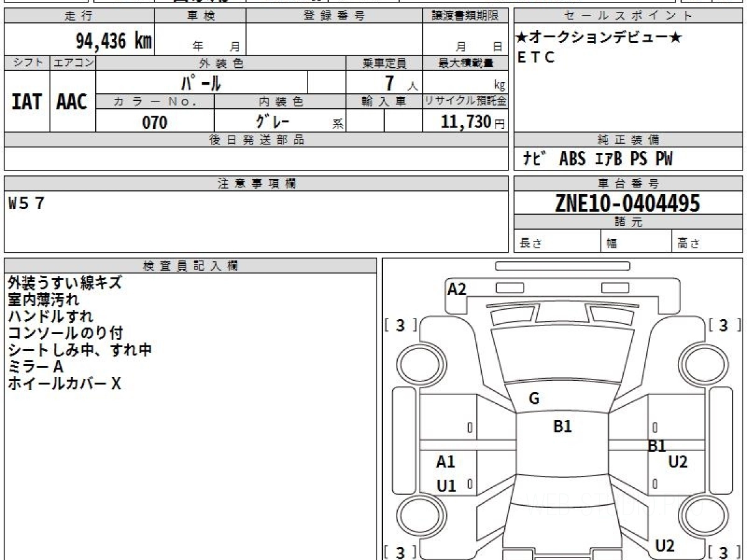Click the 注意事項欄 header
The image size is (747, 560).
256,184
